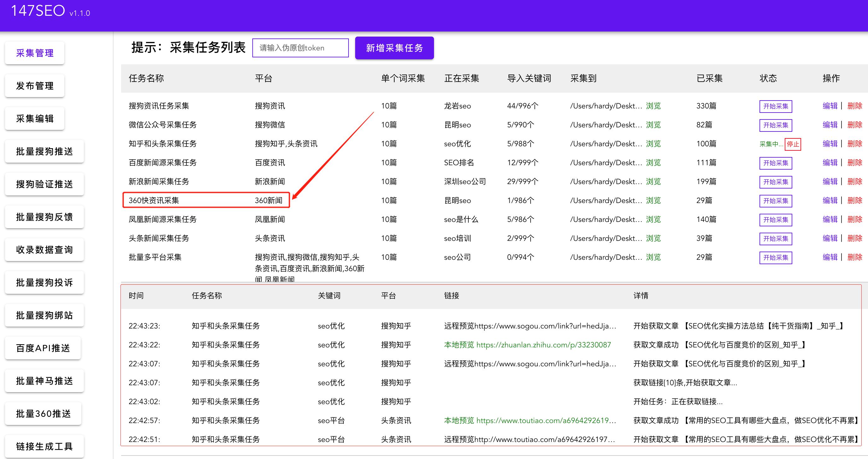868x459 pixels.
Task: Open 搜狗验证推送 panel
Action: 44,184
